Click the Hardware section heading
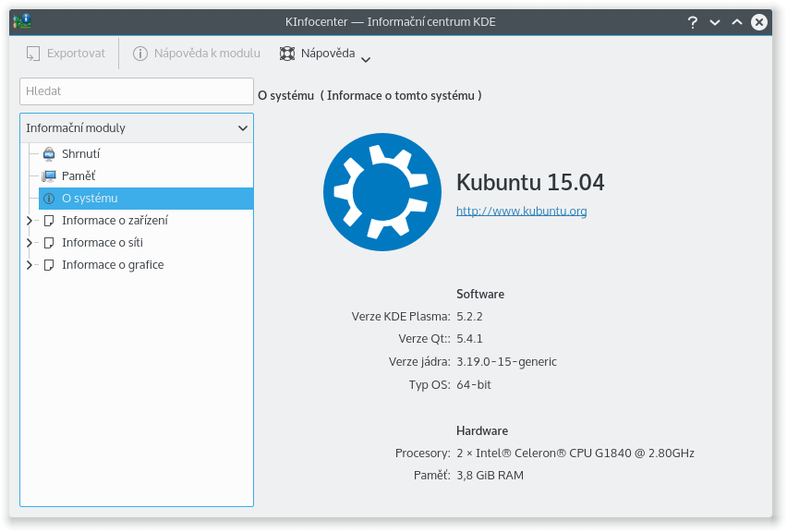The width and height of the screenshot is (787, 532). pyautogui.click(x=482, y=430)
